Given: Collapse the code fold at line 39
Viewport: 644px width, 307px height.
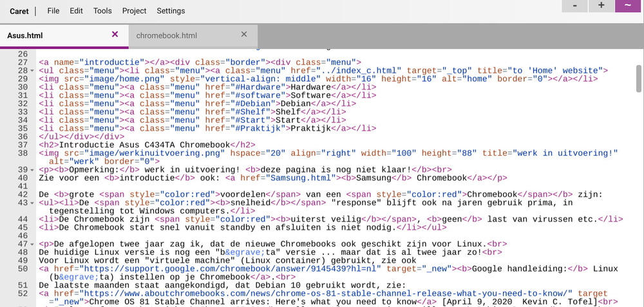Looking at the screenshot, I should point(32,170).
